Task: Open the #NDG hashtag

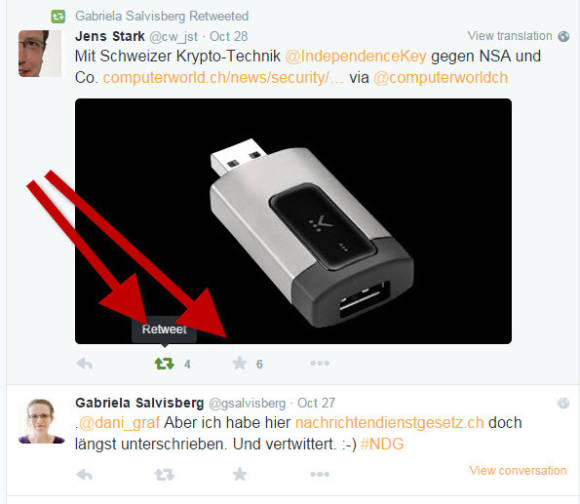Action: click(382, 444)
